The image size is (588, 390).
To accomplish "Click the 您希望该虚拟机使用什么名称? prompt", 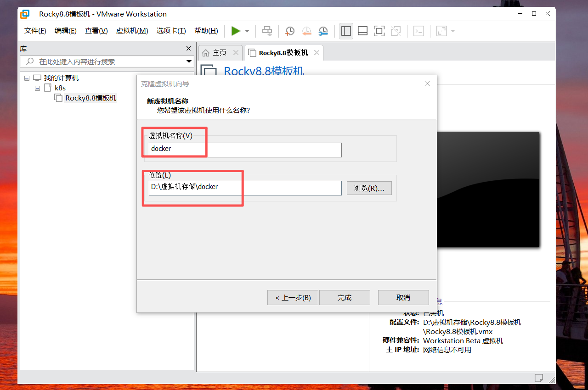I will (204, 111).
